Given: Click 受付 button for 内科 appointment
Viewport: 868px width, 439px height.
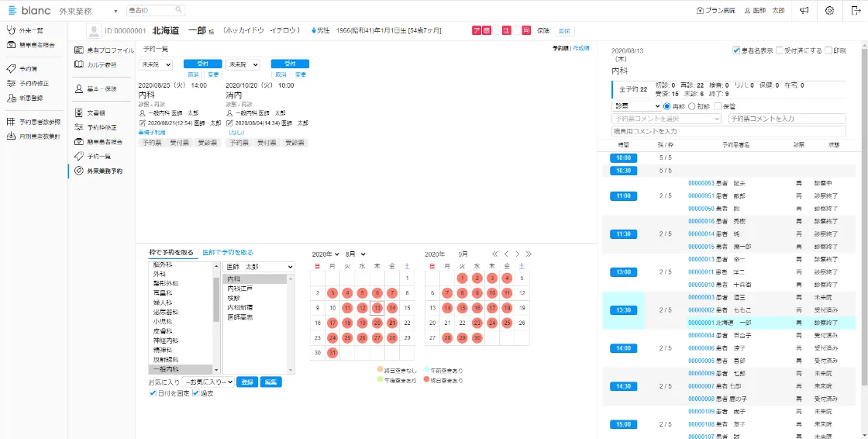Looking at the screenshot, I should click(x=202, y=64).
